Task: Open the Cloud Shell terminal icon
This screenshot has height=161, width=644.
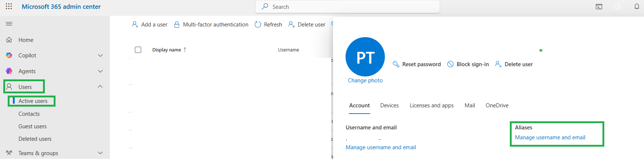Action: pos(599,7)
